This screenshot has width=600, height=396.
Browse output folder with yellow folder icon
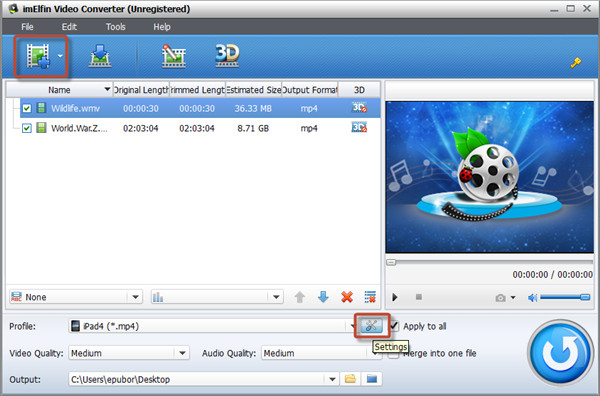(x=350, y=379)
